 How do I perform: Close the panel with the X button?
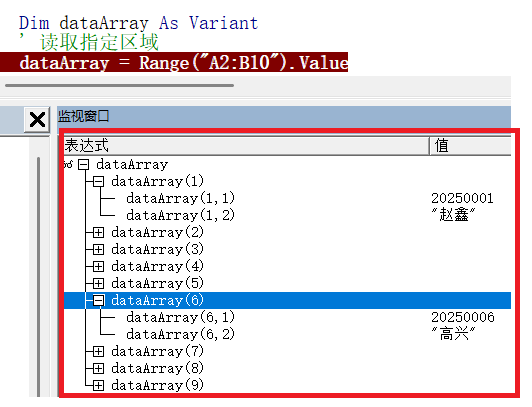37,120
